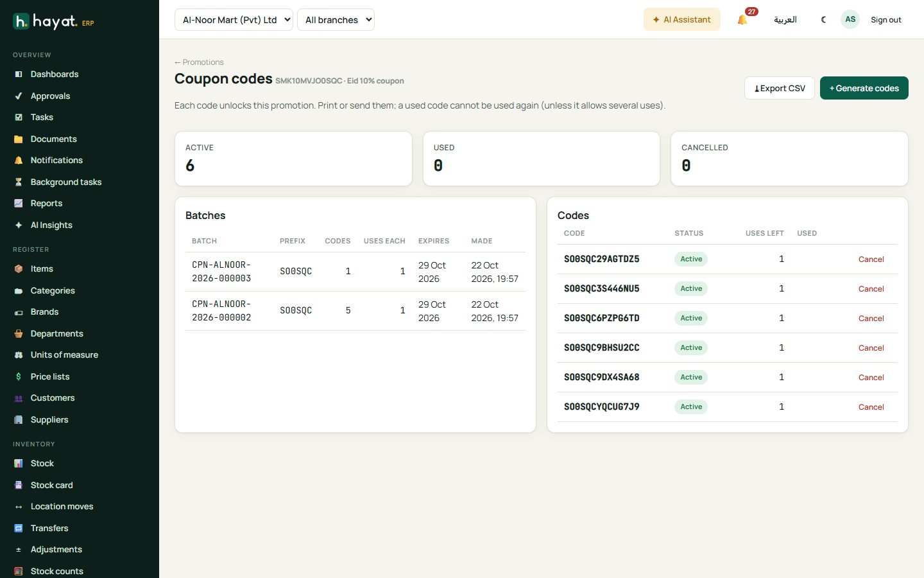Screen dimensions: 924x578
Task: Open Departments basket icon
Action: [19, 334]
